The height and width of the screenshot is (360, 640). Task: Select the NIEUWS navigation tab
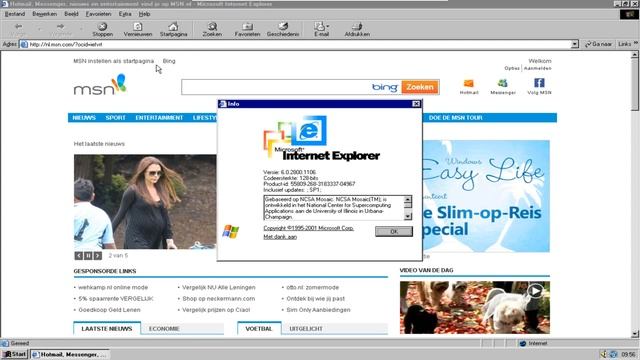(x=84, y=118)
